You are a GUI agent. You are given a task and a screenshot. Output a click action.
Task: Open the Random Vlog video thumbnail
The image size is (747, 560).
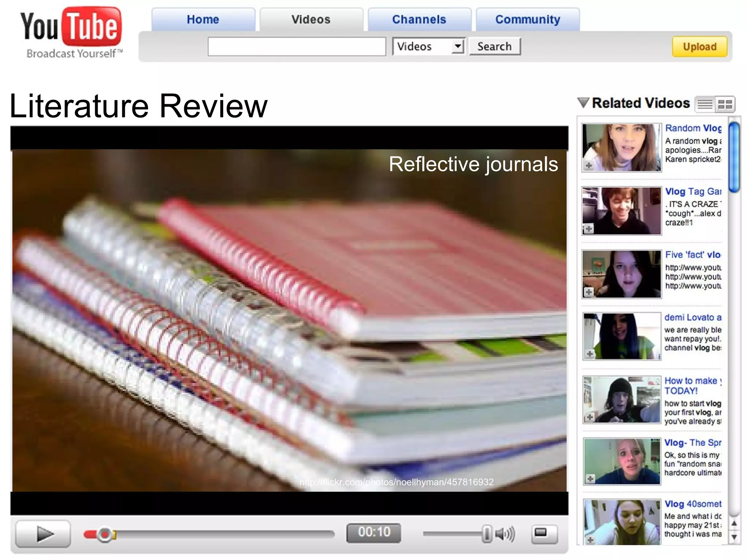[x=622, y=148]
